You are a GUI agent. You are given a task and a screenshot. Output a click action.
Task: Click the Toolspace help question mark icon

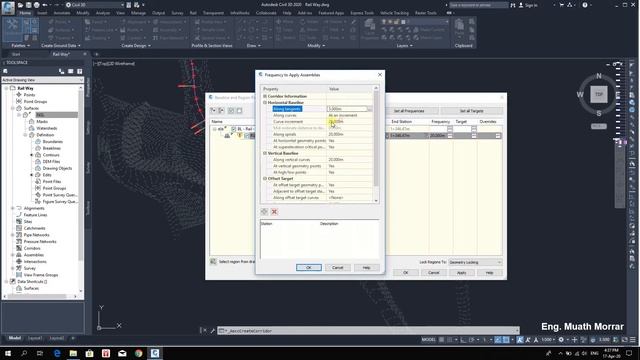pyautogui.click(x=80, y=71)
